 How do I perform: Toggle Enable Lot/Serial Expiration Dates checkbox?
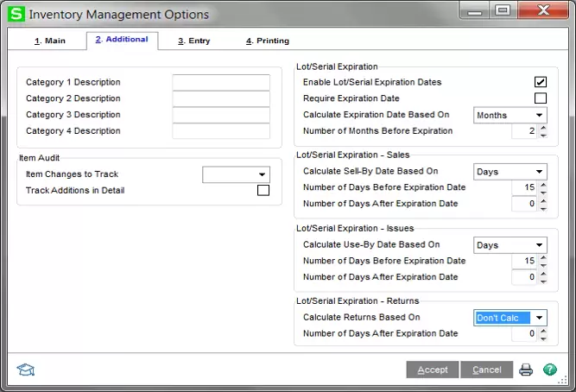pyautogui.click(x=541, y=82)
